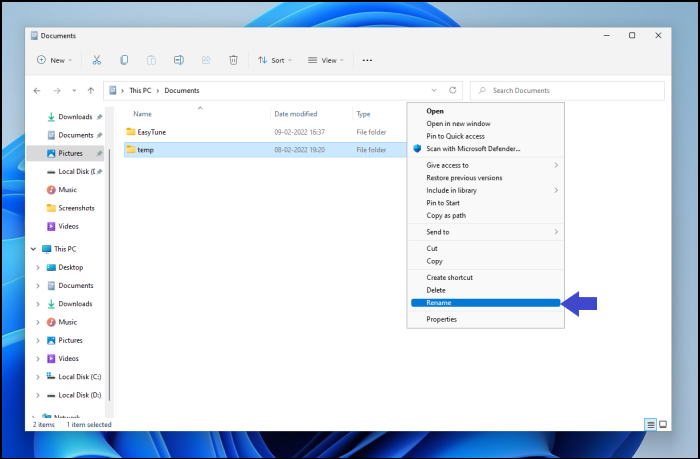Click the Delete trash icon in toolbar

tap(233, 60)
